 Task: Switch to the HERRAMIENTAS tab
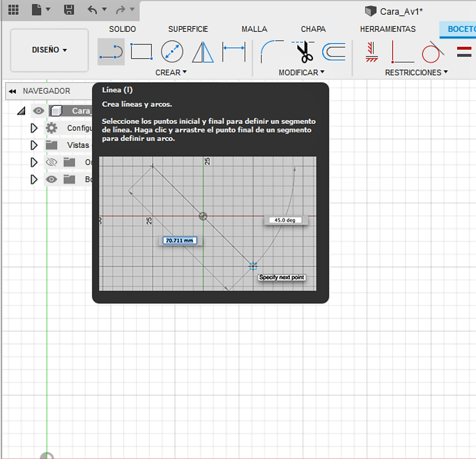(x=388, y=29)
